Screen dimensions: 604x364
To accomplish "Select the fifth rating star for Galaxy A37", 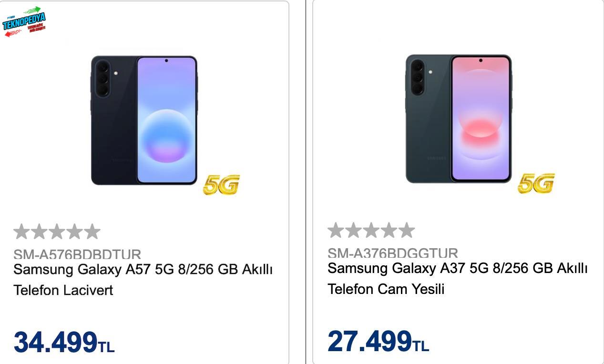I will click(407, 231).
